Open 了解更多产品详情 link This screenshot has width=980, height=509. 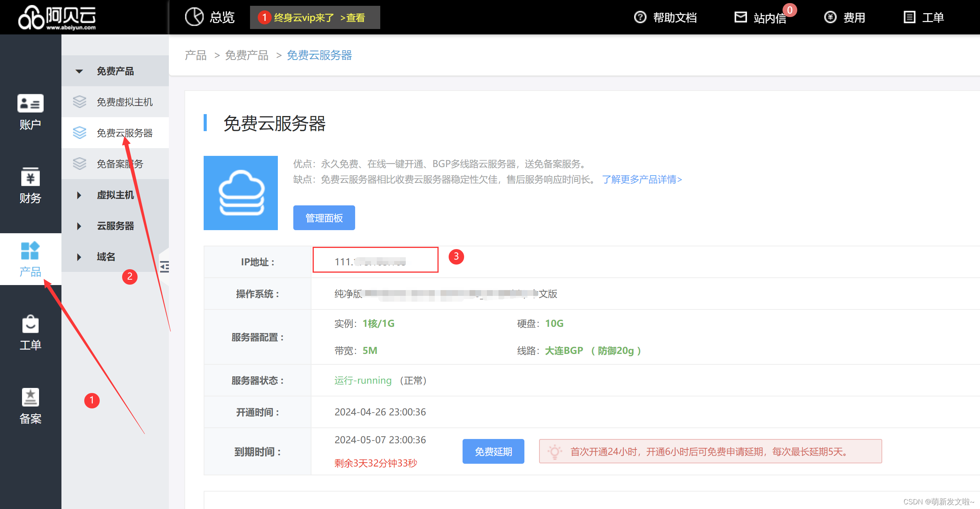pos(642,179)
